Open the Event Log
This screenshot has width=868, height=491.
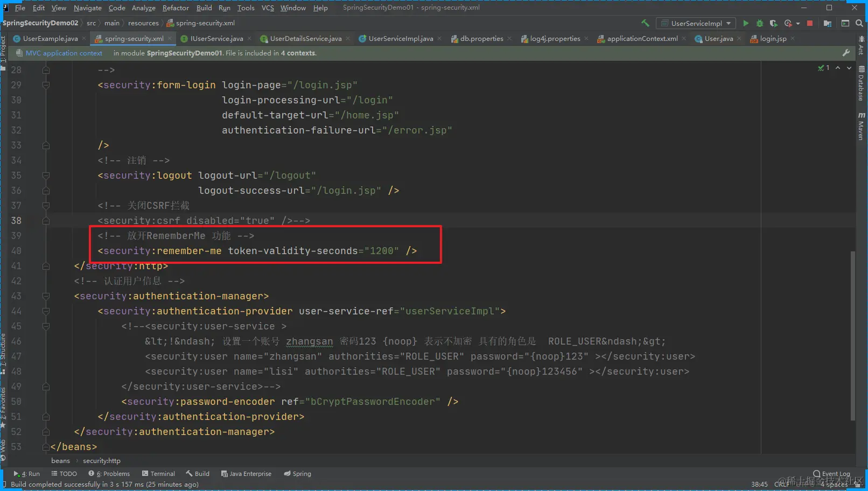click(x=832, y=474)
